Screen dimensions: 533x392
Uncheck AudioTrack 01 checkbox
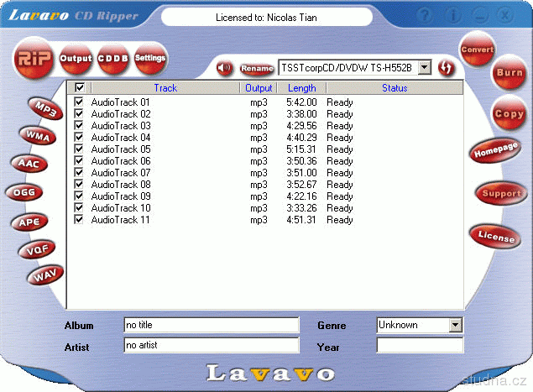(79, 102)
